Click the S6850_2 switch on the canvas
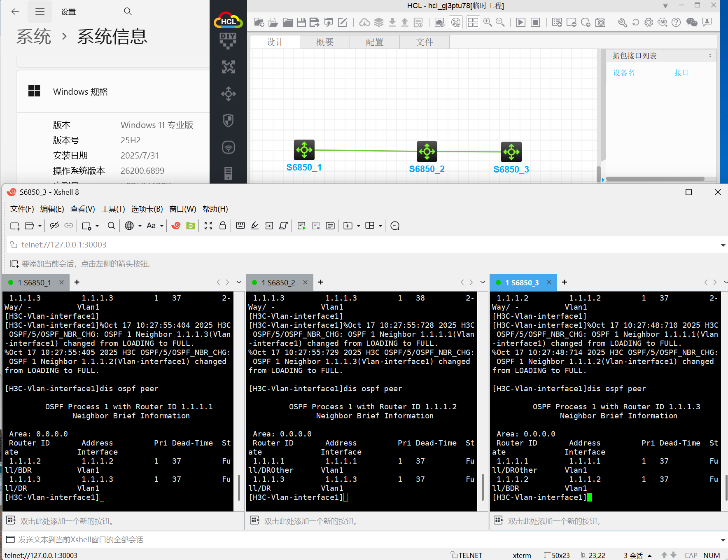Screen dimensions: 728x560 (427, 152)
